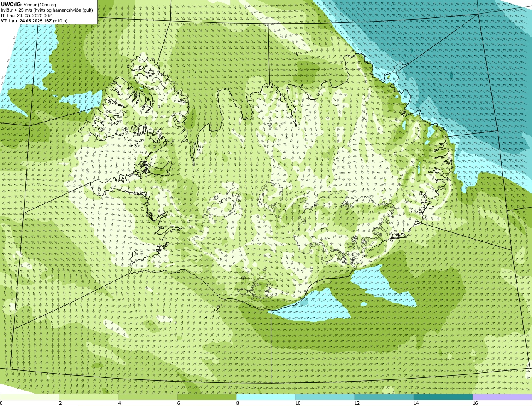
Task: Click the "IT: Lau. 24. 05. 2025 06Z" line
Action: (x=26, y=15)
